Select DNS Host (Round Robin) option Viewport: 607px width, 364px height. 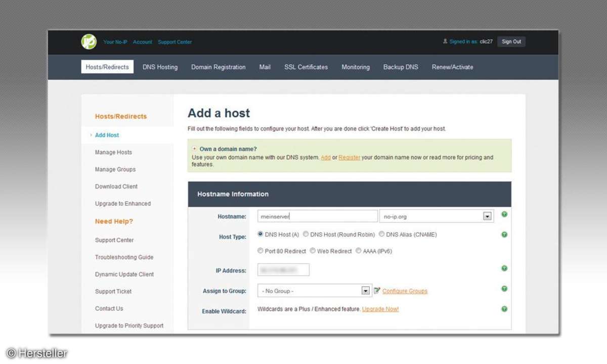pyautogui.click(x=306, y=234)
